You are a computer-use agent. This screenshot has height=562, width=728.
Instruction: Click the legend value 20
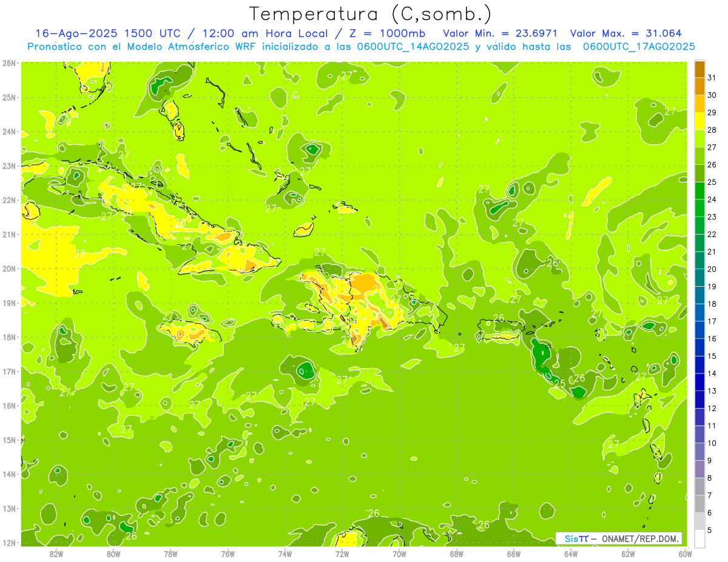click(712, 269)
